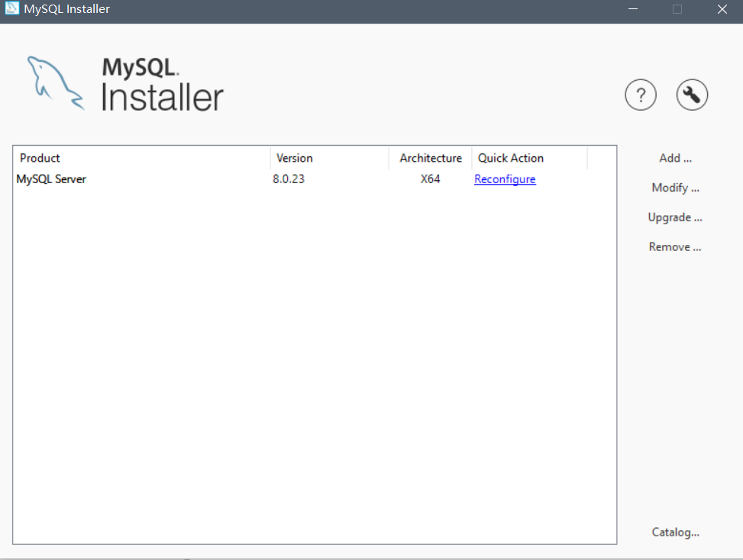
Task: Close the MySQL Installer window
Action: tap(722, 9)
